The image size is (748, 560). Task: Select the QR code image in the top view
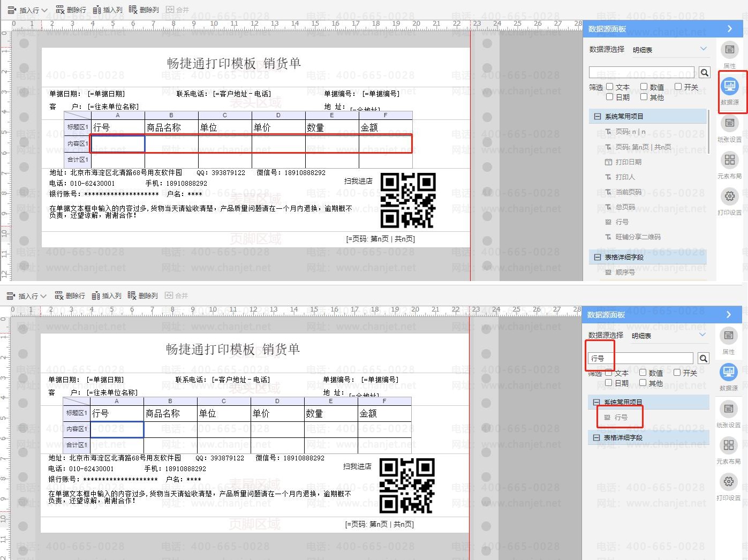point(408,200)
